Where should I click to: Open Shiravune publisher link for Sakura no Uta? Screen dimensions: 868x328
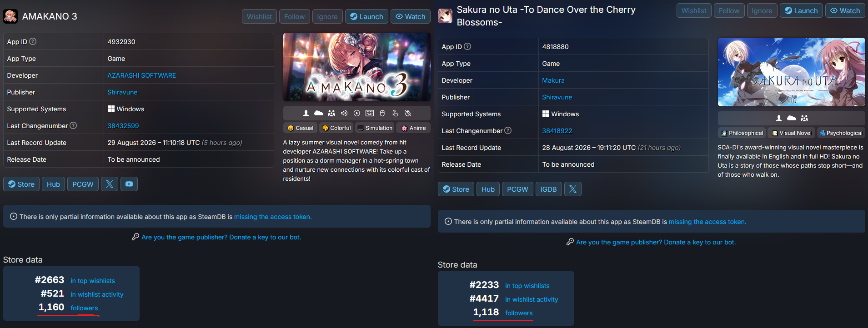click(x=557, y=97)
